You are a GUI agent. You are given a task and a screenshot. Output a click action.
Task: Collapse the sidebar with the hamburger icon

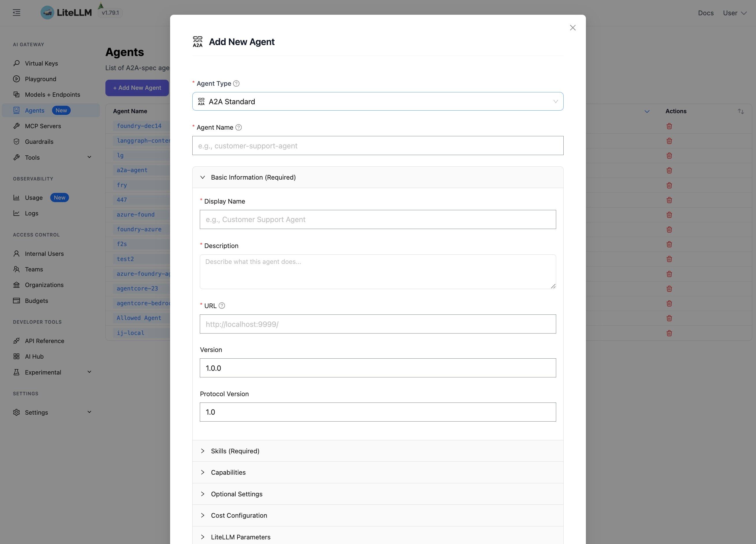coord(16,12)
